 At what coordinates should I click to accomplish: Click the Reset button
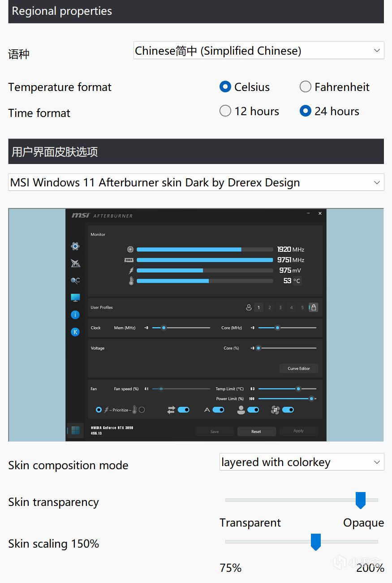coord(256,431)
